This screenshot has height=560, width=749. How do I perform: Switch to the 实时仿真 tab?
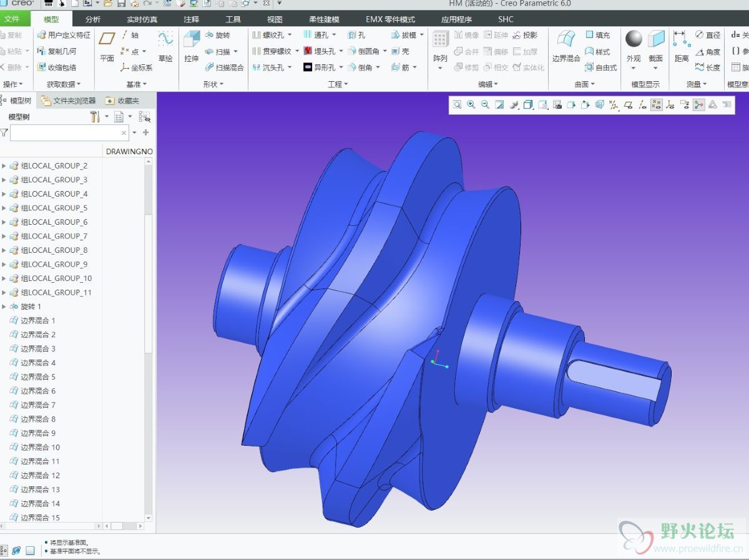pyautogui.click(x=142, y=19)
